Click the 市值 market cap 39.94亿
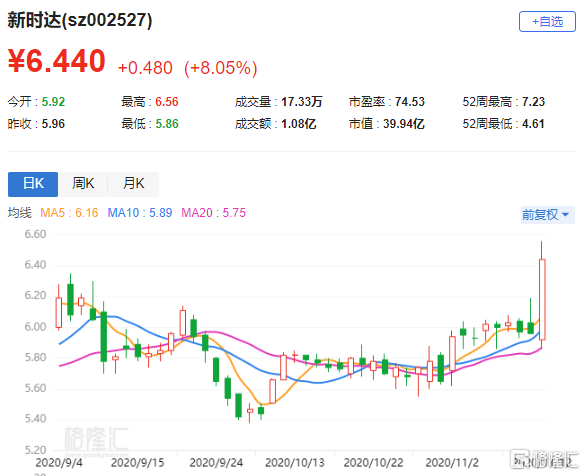Screen dimensions: 585x476 click(404, 123)
